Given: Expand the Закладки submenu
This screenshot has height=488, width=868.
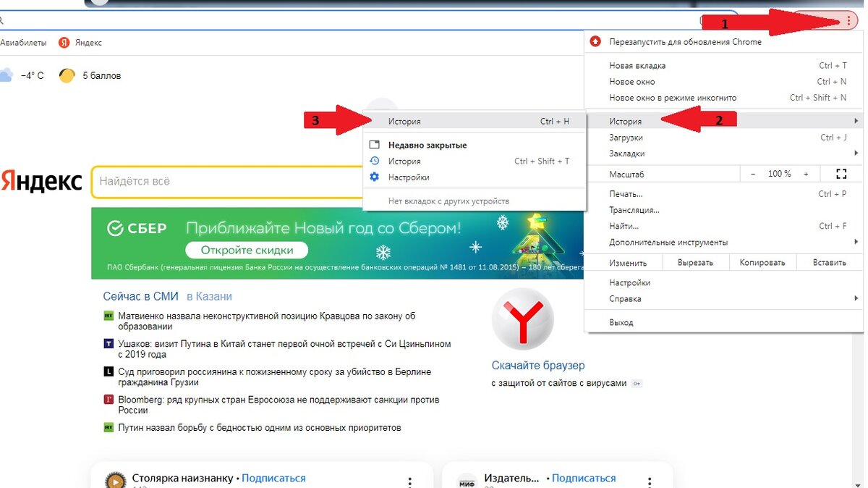Looking at the screenshot, I should (856, 153).
